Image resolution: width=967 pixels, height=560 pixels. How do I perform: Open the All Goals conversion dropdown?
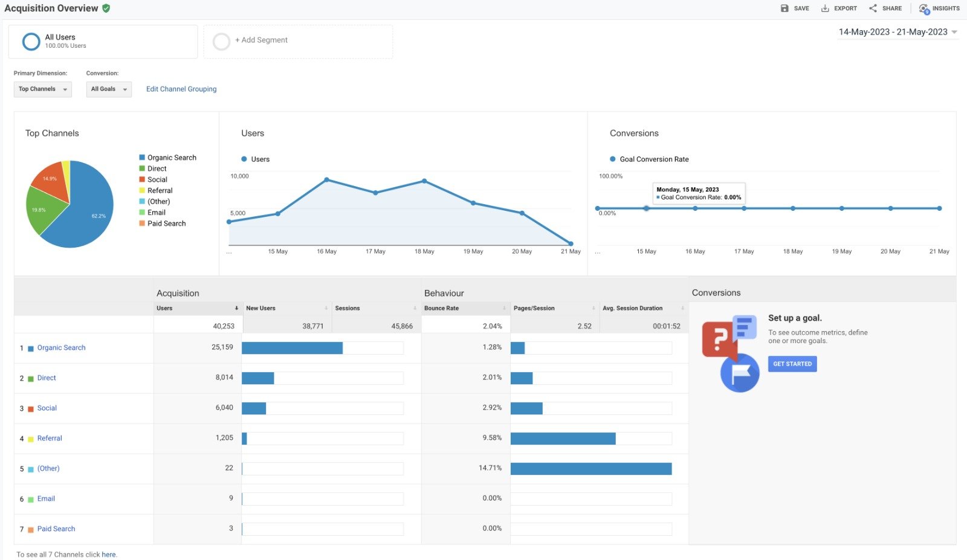click(109, 89)
